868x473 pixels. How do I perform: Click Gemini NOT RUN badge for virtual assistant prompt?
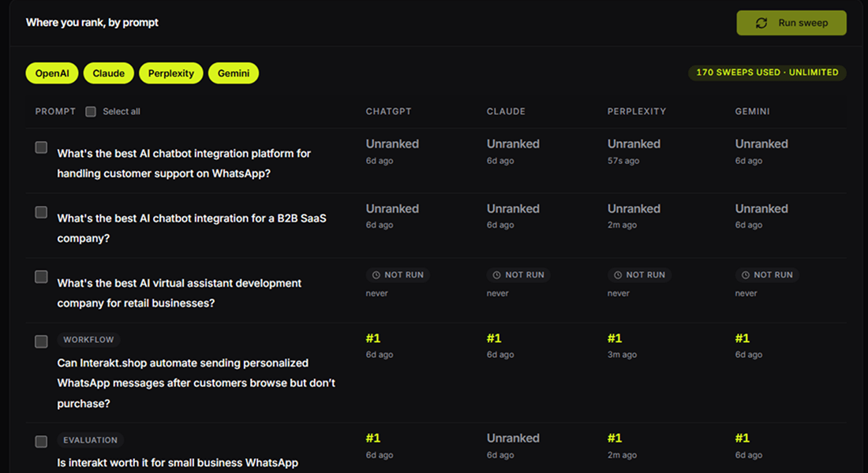767,275
